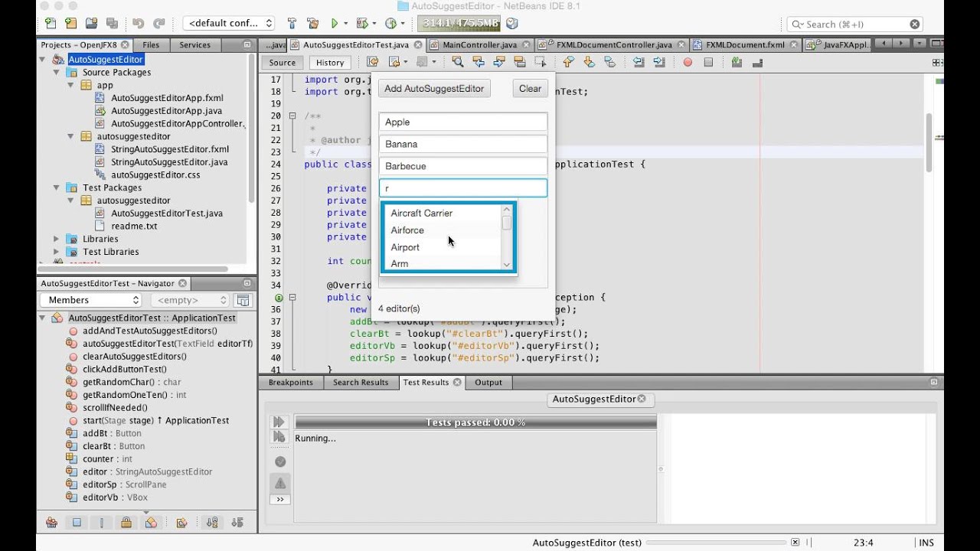This screenshot has height=551, width=980.
Task: Switch editor to History view
Action: 330,63
